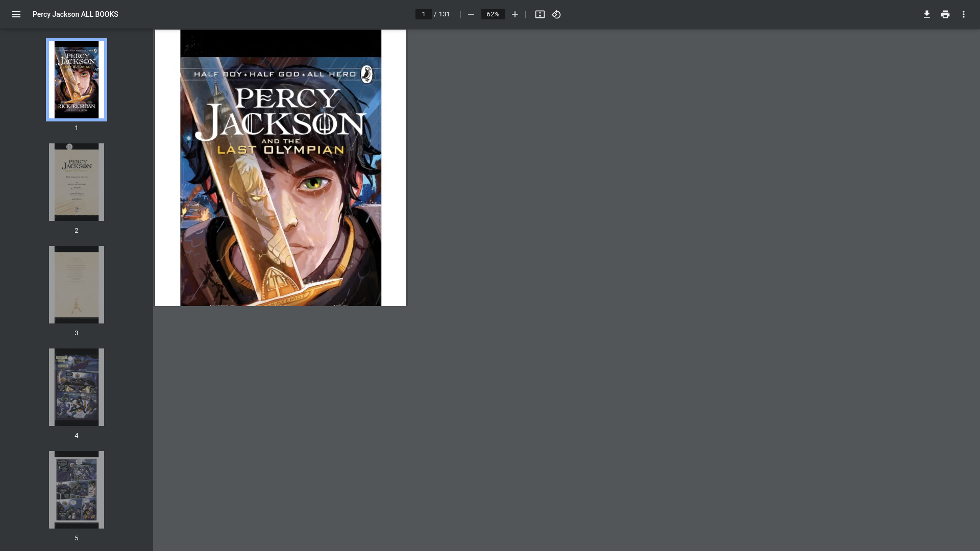This screenshot has height=551, width=980.
Task: Click the page number input field
Action: (424, 14)
